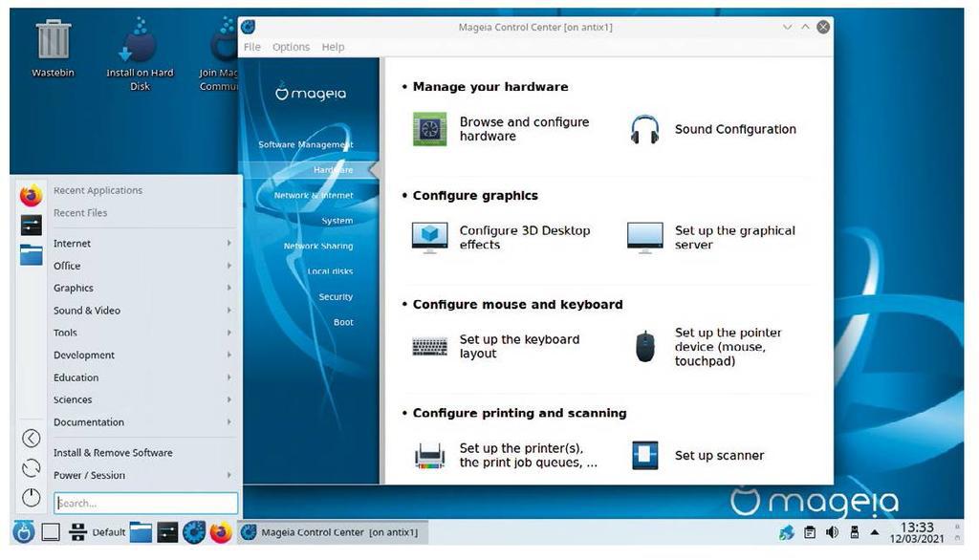Open Set up the keyboard layout link
The height and width of the screenshot is (560, 979).
[519, 347]
